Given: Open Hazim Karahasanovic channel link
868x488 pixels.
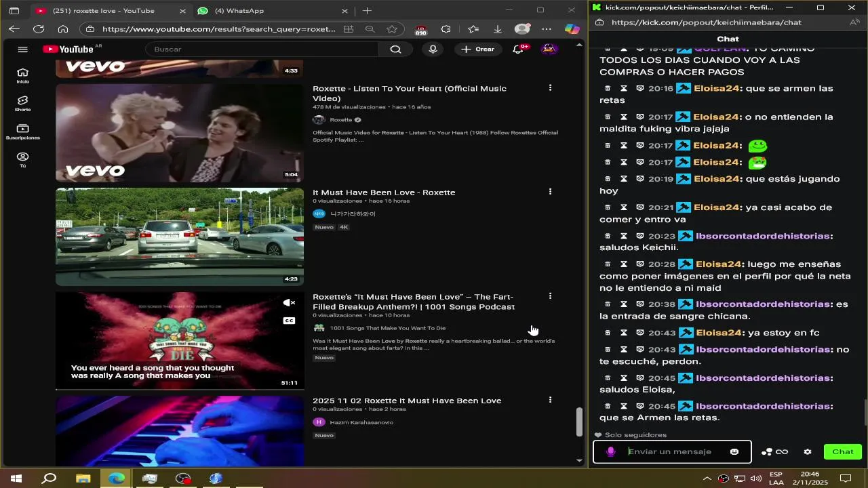Looking at the screenshot, I should pos(361,422).
